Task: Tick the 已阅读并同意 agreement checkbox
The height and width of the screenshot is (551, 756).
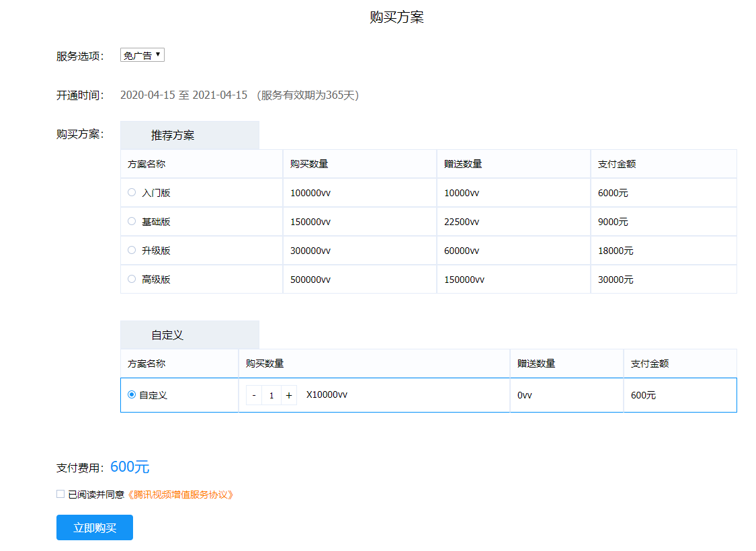Action: tap(60, 494)
